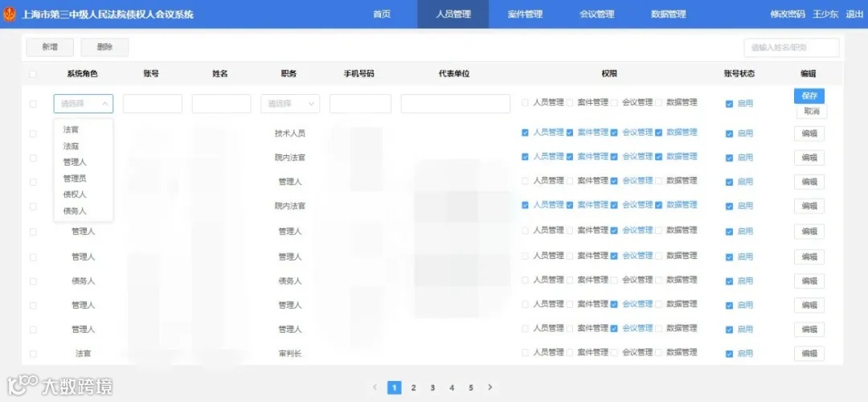Screen dimensions: 868x402
Task: Go to page 1 in pagination
Action: pos(394,388)
